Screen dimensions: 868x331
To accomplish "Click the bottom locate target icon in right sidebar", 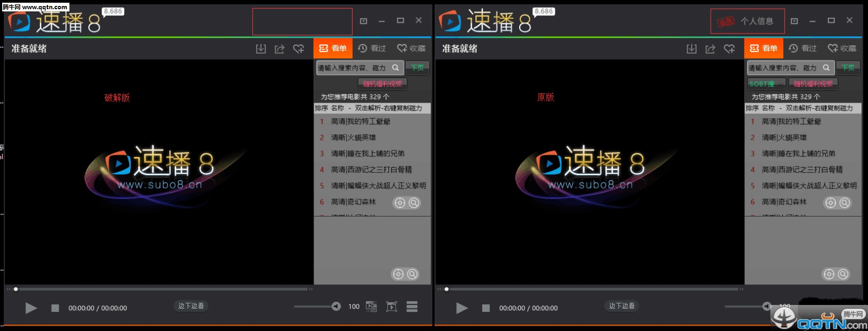I will (x=829, y=274).
